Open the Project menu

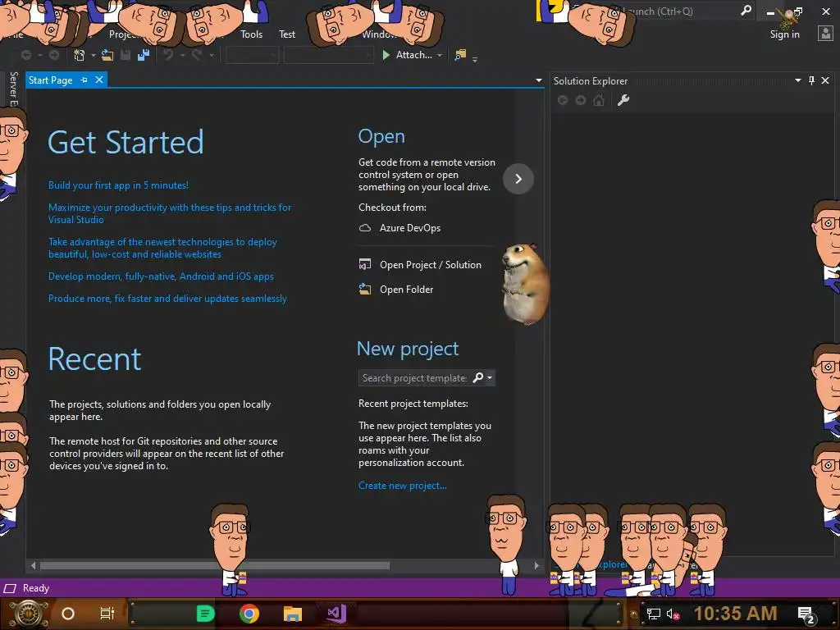125,34
